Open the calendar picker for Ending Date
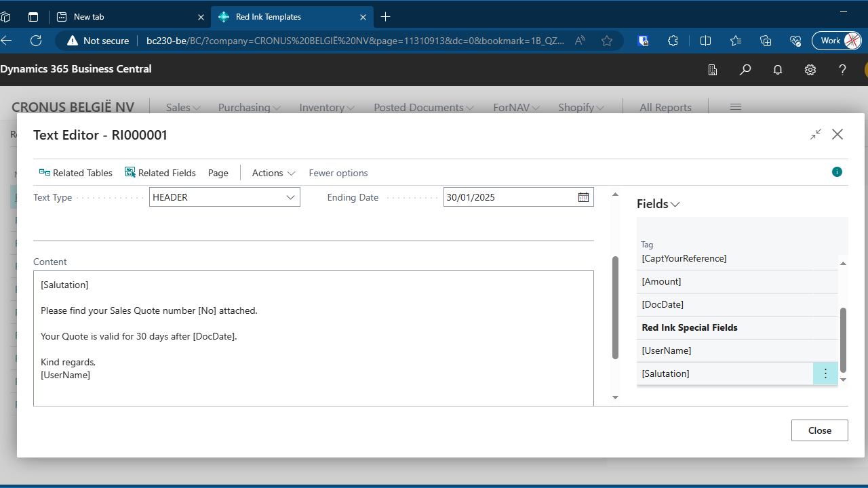 pos(583,197)
